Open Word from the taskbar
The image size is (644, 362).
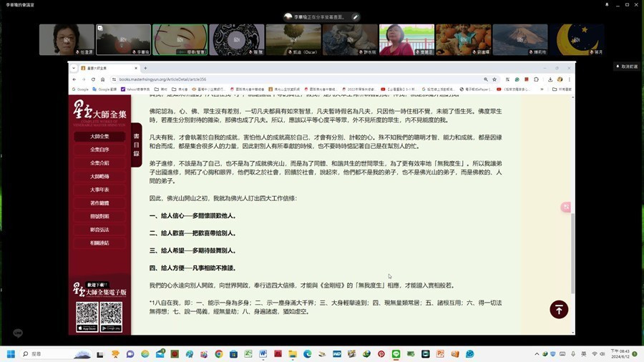click(263, 354)
